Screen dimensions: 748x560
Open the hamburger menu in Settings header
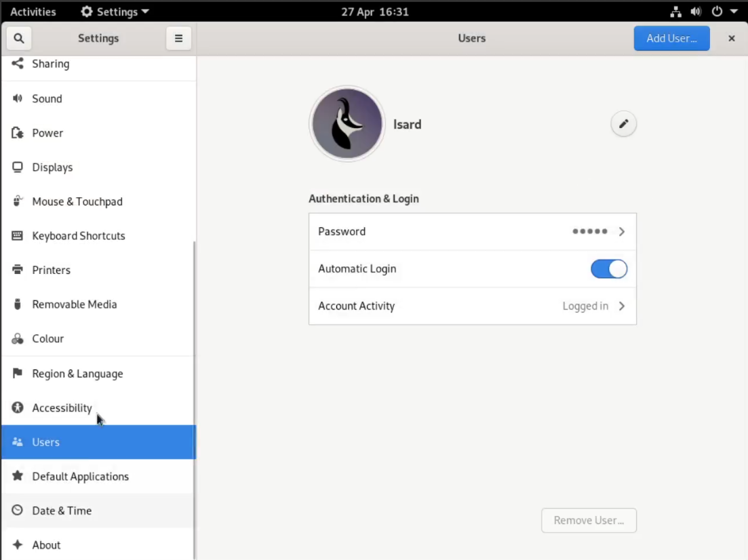click(178, 39)
